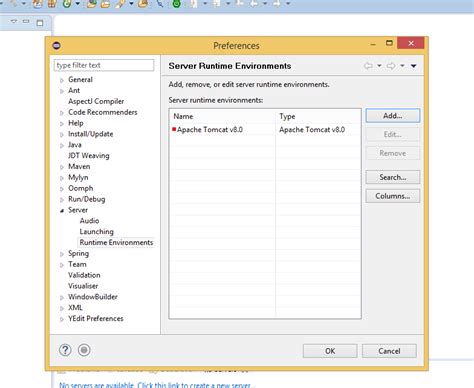Open the forward-history dropdown arrow

[x=402, y=66]
